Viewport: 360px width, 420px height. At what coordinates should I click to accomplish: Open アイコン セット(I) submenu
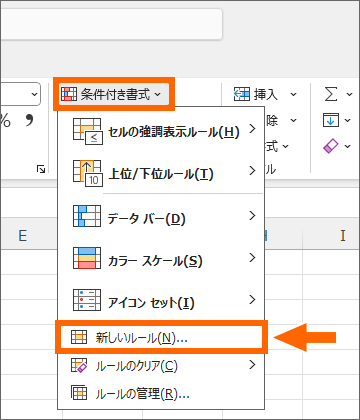point(161,301)
